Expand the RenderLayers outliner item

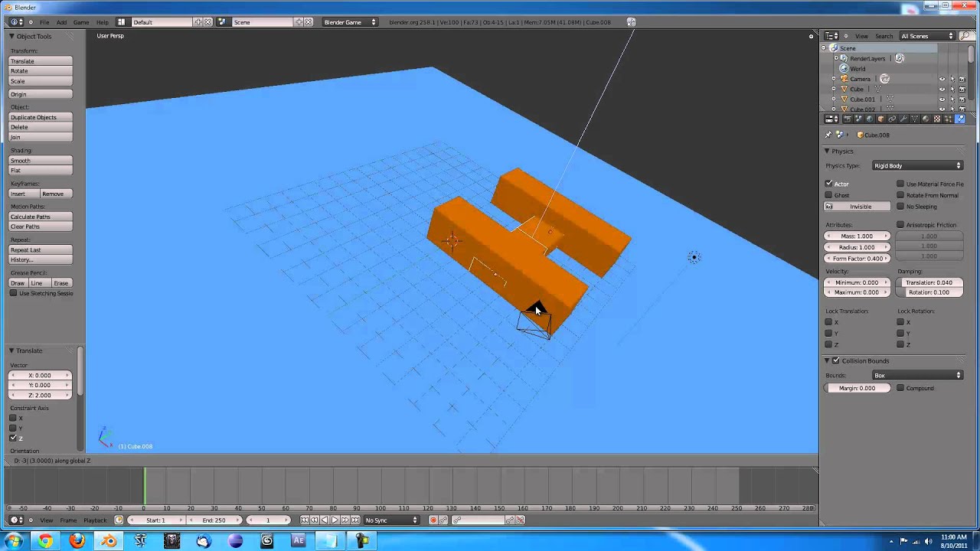click(x=835, y=58)
